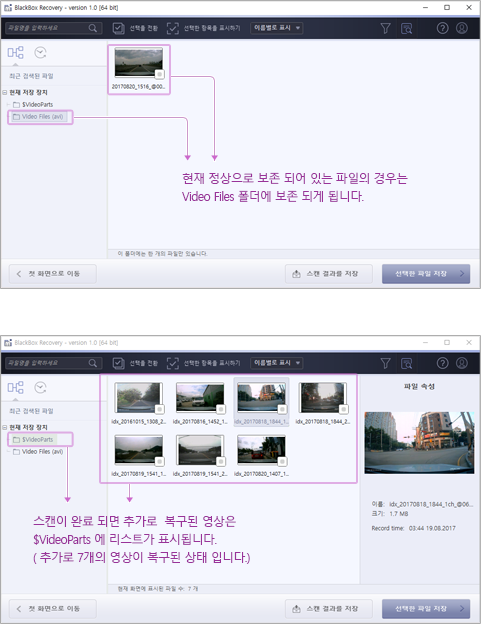Click file name idx_20170816_1452_1 label
The width and height of the screenshot is (481, 624).
[200, 421]
